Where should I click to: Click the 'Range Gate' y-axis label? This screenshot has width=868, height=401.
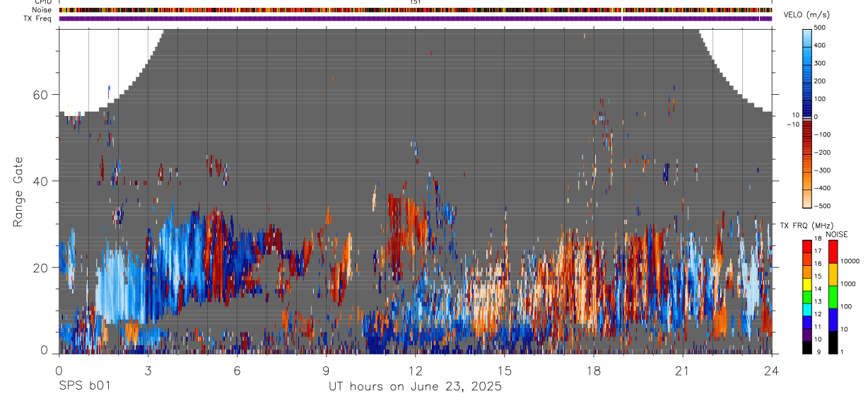tap(18, 192)
